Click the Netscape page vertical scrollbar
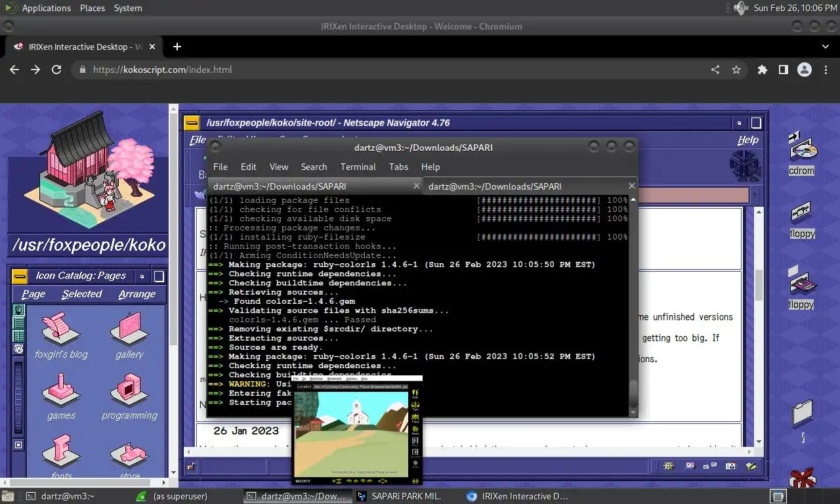The width and height of the screenshot is (840, 504). (759, 284)
